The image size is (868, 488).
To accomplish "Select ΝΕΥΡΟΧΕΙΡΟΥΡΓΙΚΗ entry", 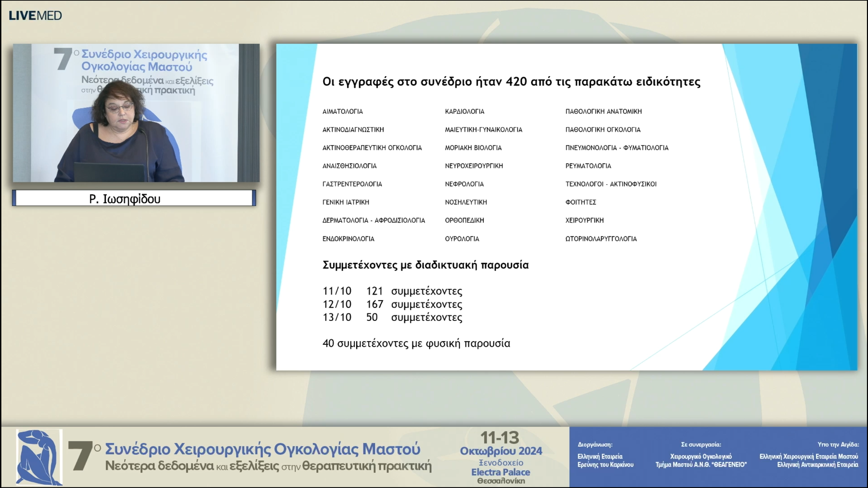I will point(474,166).
